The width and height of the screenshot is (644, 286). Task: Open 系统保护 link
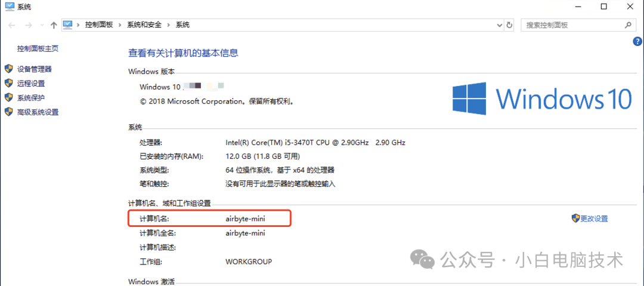[31, 98]
